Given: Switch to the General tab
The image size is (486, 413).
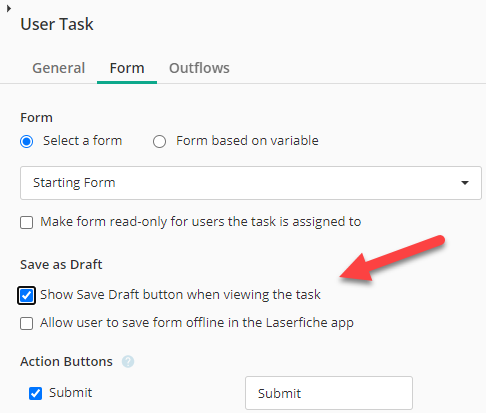Looking at the screenshot, I should [x=59, y=68].
